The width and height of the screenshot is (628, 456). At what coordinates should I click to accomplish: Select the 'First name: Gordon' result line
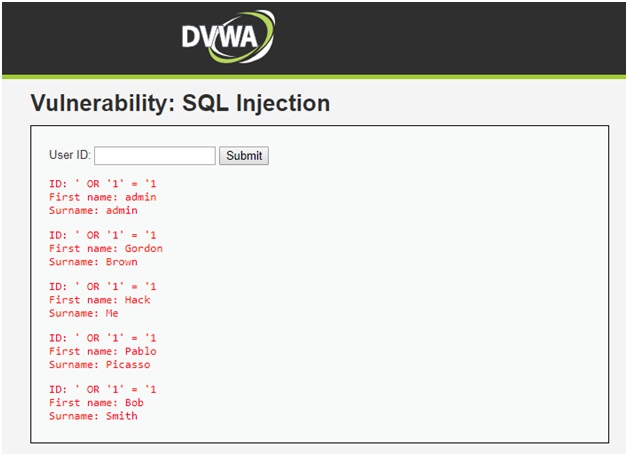point(106,248)
